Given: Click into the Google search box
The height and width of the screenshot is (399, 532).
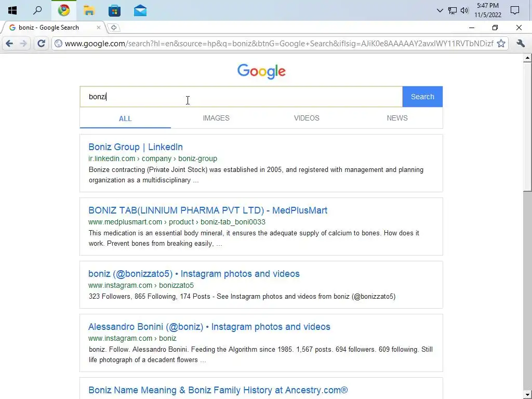Looking at the screenshot, I should tap(241, 97).
